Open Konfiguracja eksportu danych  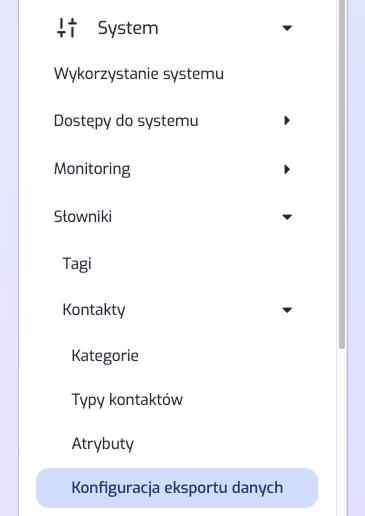coord(177,488)
